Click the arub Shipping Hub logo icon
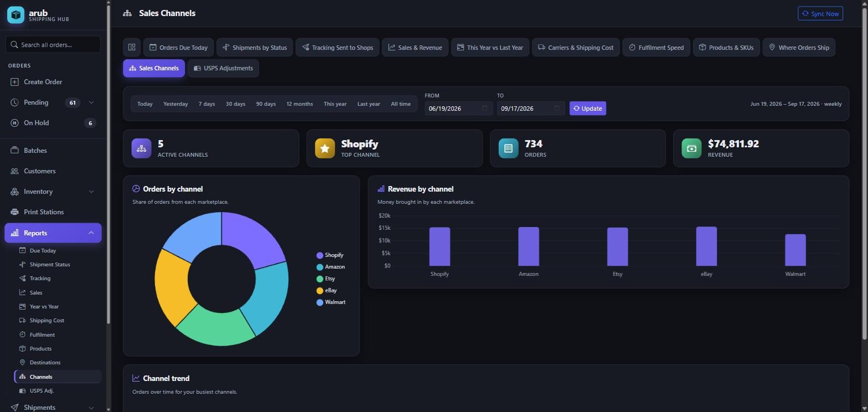The height and width of the screenshot is (412, 868). point(15,15)
